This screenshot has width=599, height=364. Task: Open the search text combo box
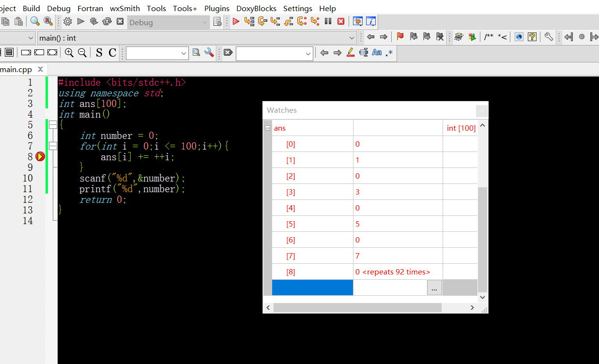157,53
